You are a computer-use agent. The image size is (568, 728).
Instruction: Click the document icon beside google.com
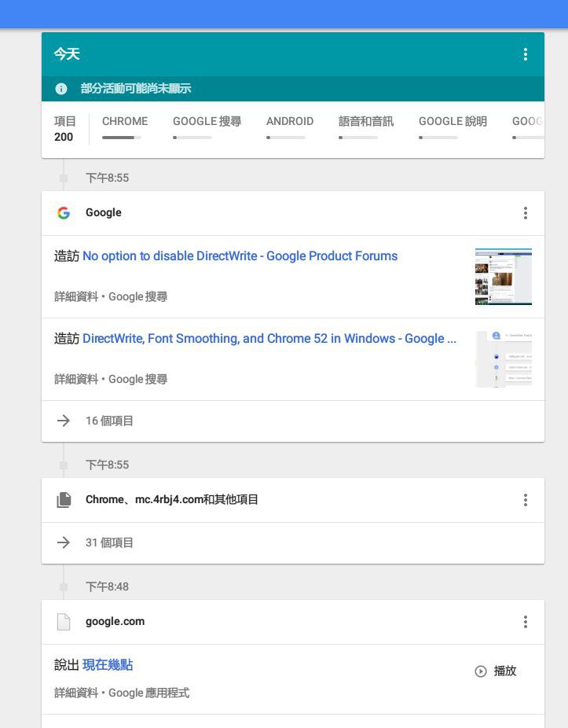64,622
